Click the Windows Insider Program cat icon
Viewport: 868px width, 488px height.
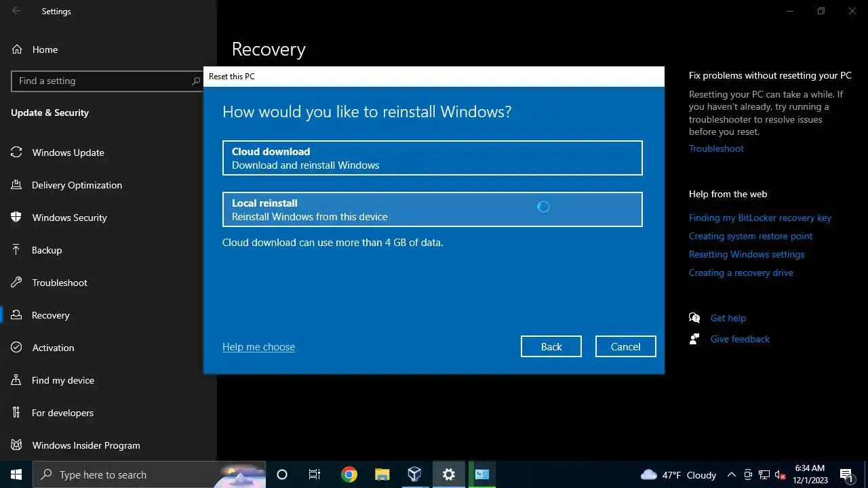(x=16, y=445)
